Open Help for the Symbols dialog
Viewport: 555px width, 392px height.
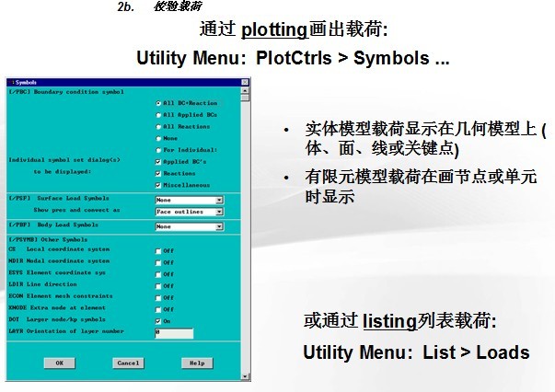coord(196,363)
